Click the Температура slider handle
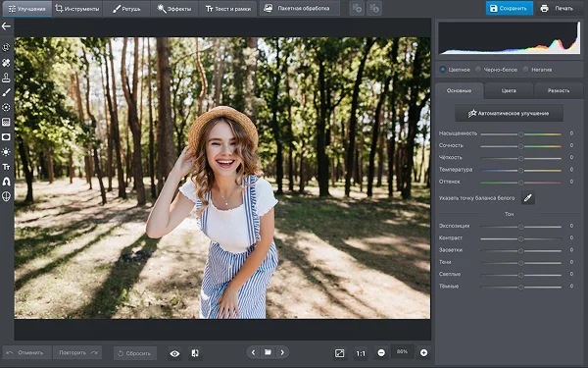588x368 pixels. 521,171
